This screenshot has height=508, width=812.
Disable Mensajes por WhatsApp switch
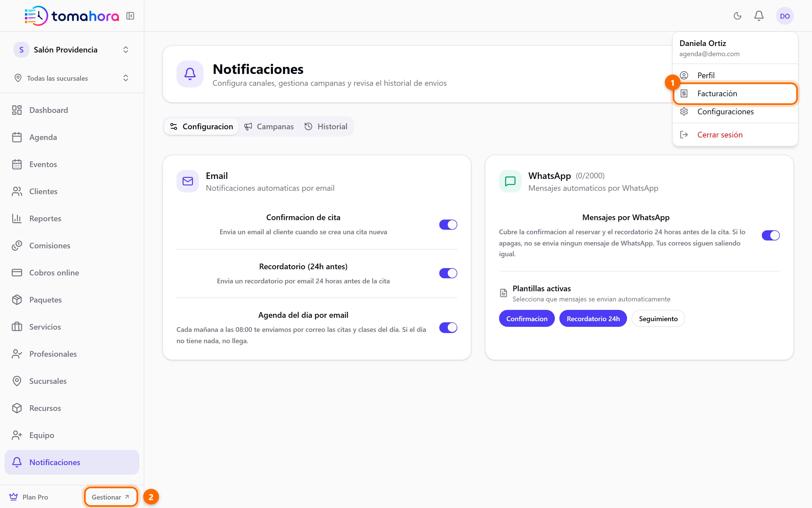pyautogui.click(x=770, y=236)
